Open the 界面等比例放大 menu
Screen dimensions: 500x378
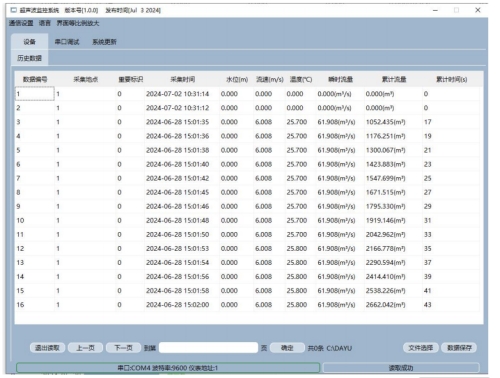point(78,23)
